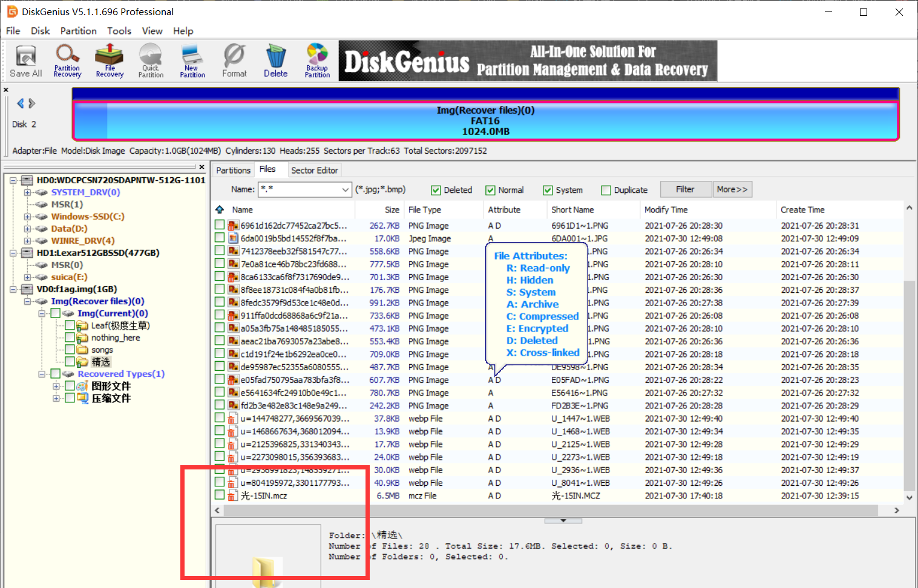Image resolution: width=918 pixels, height=588 pixels.
Task: Select the Img(Recover files) FAT16 partition bar
Action: pyautogui.click(x=485, y=121)
